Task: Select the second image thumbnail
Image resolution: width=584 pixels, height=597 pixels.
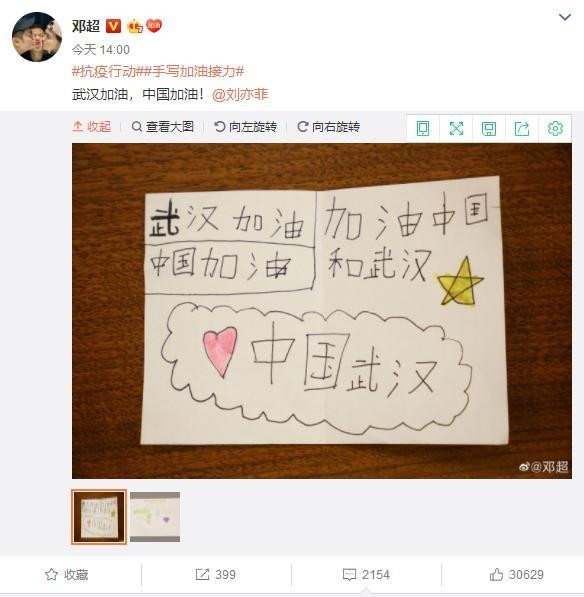Action: [155, 517]
